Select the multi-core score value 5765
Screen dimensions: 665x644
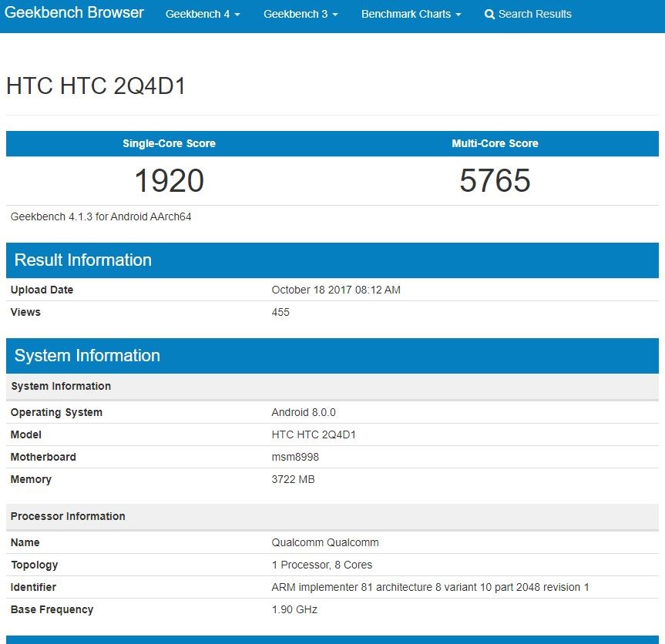point(495,181)
